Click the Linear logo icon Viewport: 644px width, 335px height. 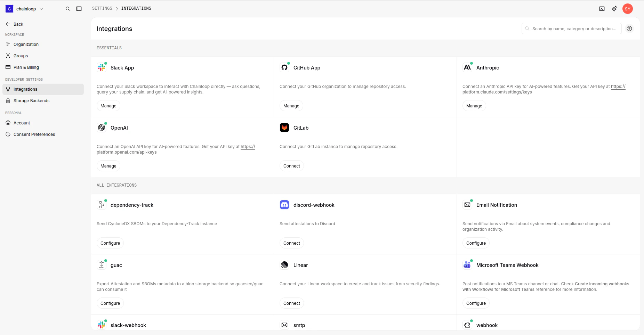coord(284,265)
